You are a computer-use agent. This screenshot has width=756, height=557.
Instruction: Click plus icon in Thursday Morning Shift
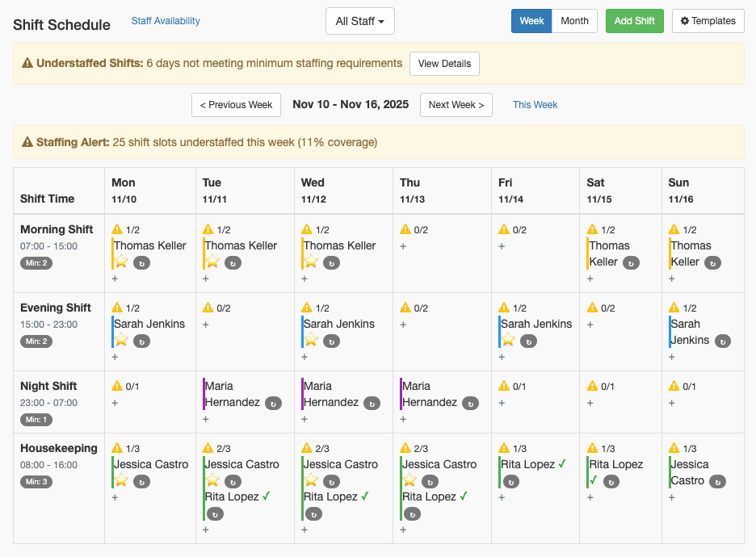(x=403, y=246)
